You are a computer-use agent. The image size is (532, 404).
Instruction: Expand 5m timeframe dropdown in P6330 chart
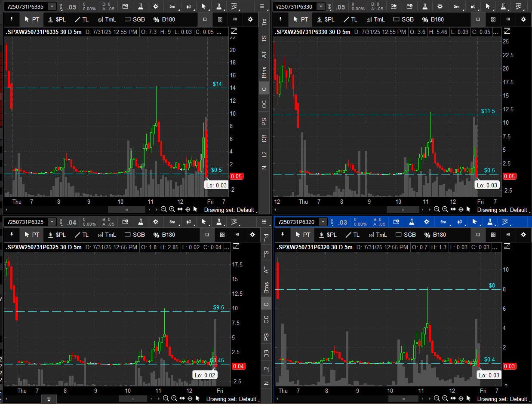click(x=456, y=6)
